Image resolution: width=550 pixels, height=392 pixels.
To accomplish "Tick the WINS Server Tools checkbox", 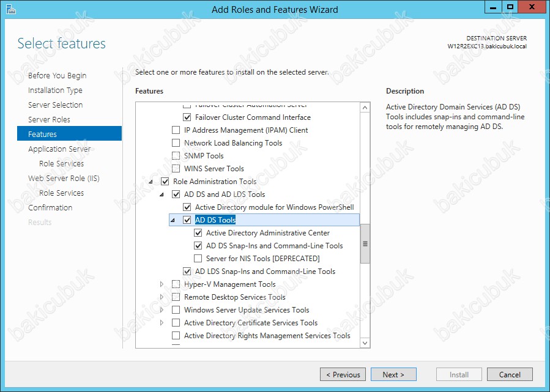I will [176, 169].
